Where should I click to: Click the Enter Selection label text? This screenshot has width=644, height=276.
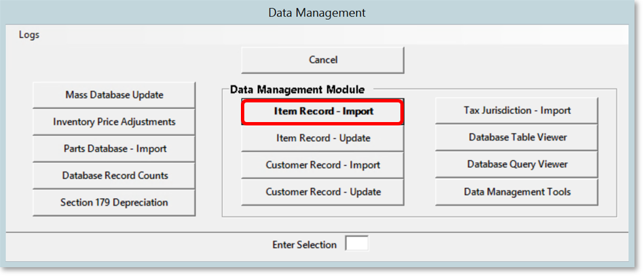(304, 245)
